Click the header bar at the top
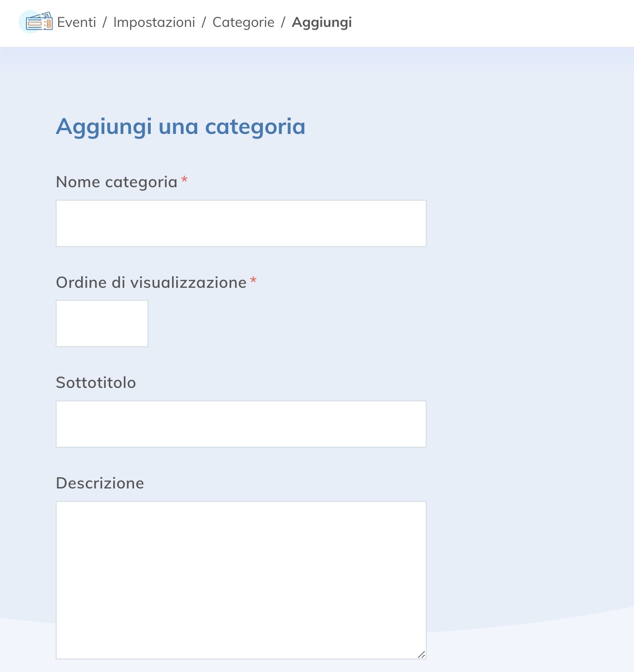The width and height of the screenshot is (634, 672). [464, 22]
